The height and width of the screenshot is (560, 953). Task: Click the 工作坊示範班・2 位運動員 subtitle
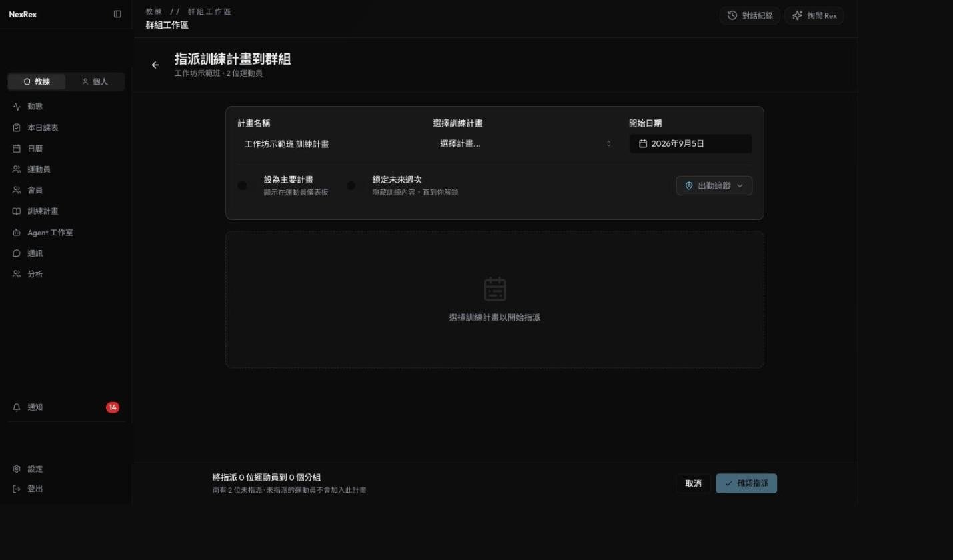click(219, 73)
